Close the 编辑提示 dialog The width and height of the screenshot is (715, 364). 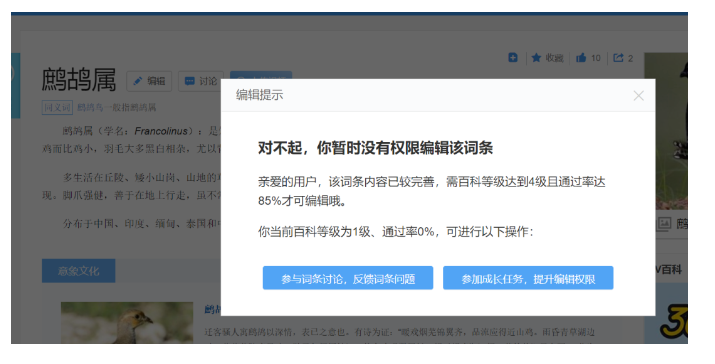[638, 96]
